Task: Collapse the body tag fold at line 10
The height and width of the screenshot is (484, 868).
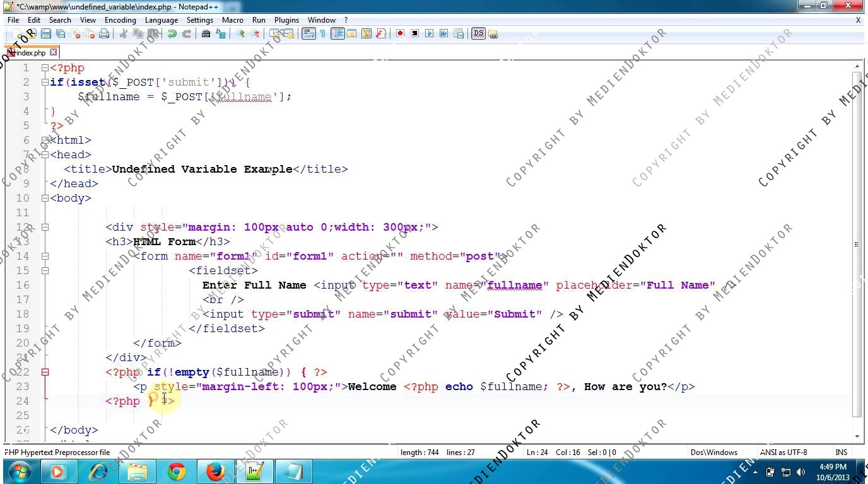Action: (45, 198)
